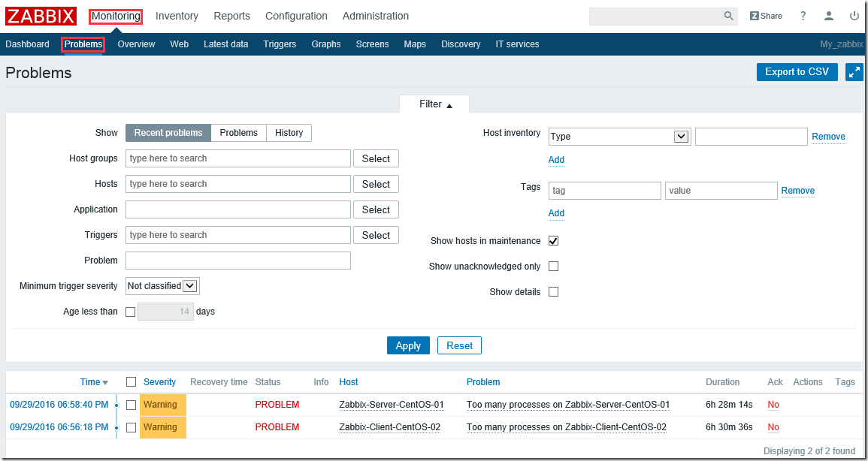The width and height of the screenshot is (868, 461).
Task: Open Configuration menu
Action: tap(296, 16)
